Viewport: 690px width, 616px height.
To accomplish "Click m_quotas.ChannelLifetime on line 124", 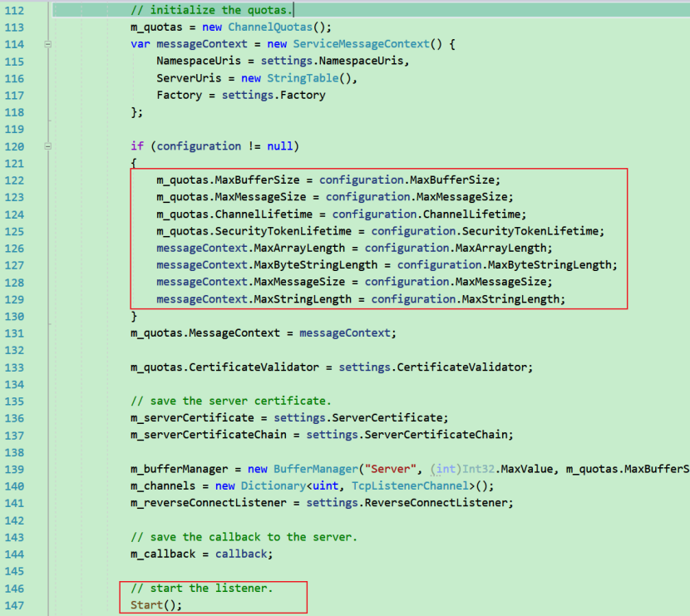I will (234, 214).
